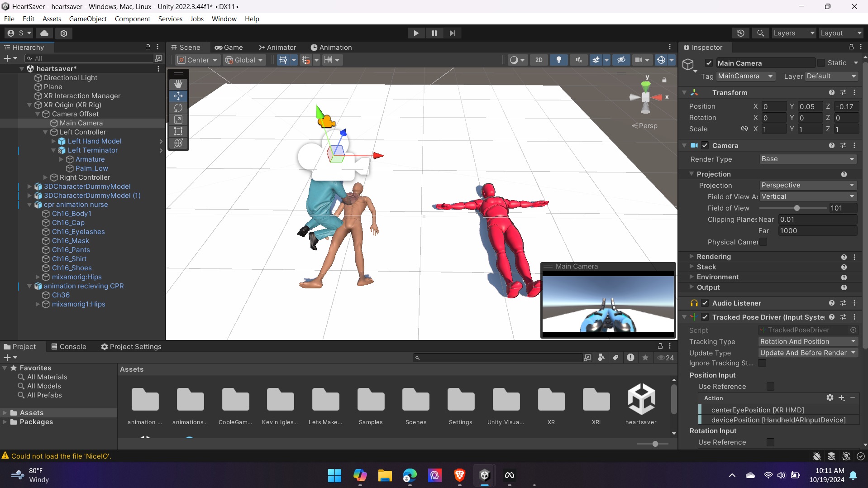Click the Field of View slider handle
The image size is (868, 488).
(797, 208)
